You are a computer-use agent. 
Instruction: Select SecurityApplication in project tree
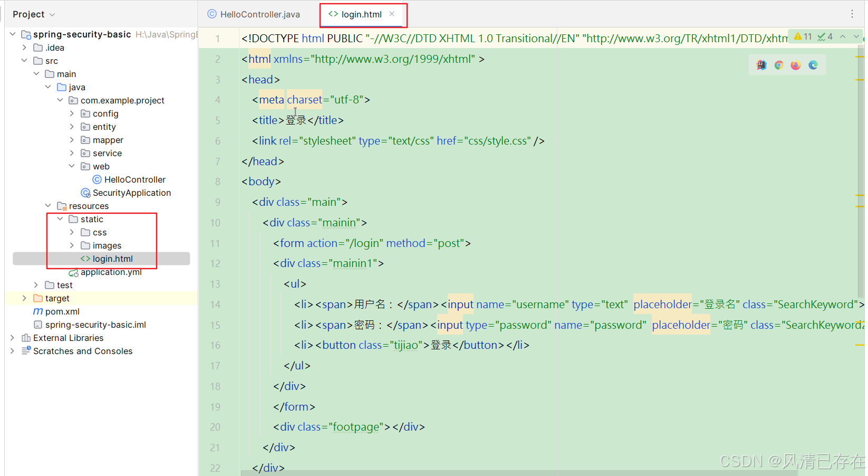[x=132, y=193]
